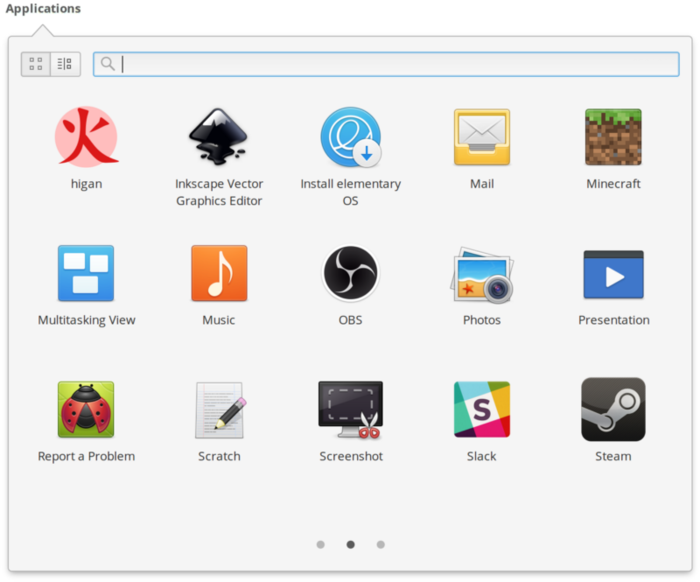Launch the Presentation app
700x582 pixels.
coord(613,274)
